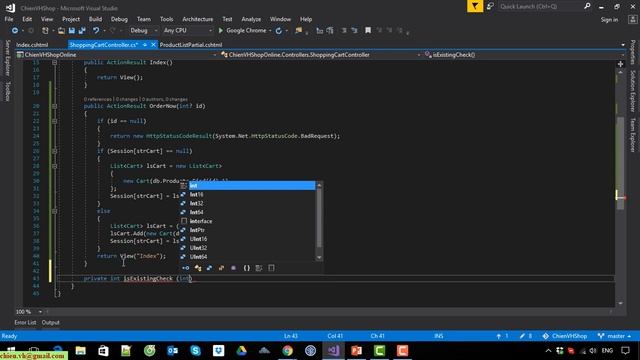
Task: Click the Open File folder icon
Action: pos(61,31)
